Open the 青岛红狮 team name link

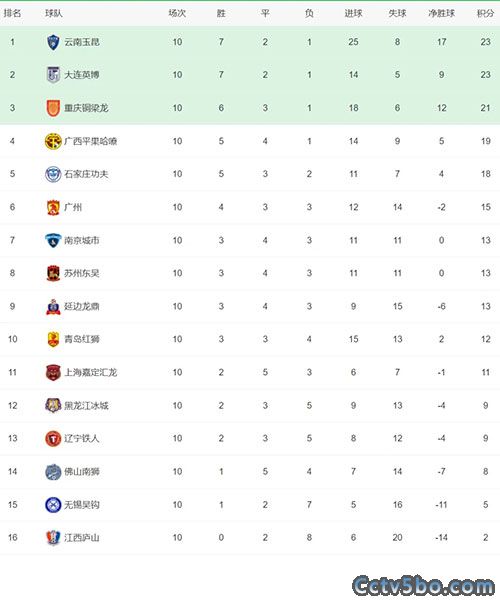[81, 339]
